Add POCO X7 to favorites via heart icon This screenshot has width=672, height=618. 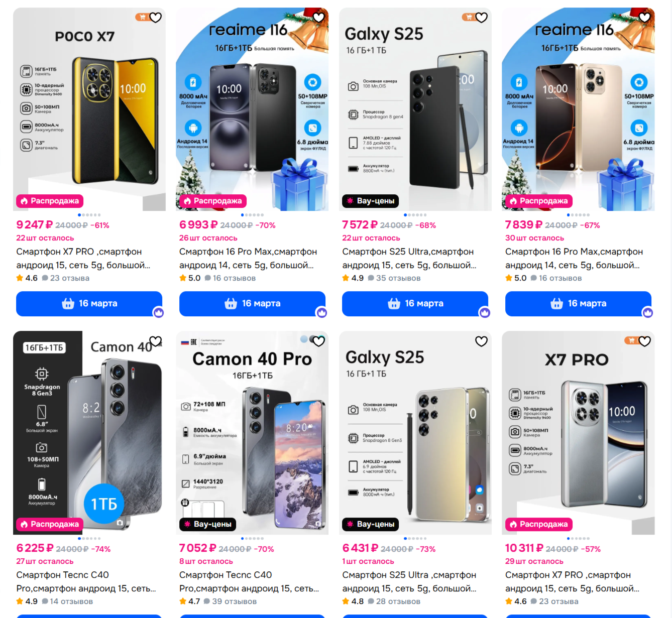(156, 18)
